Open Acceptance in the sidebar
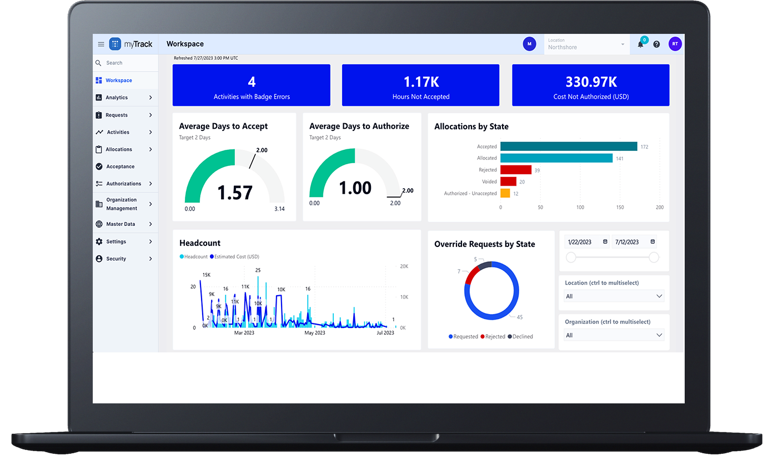778x455 pixels. click(120, 166)
